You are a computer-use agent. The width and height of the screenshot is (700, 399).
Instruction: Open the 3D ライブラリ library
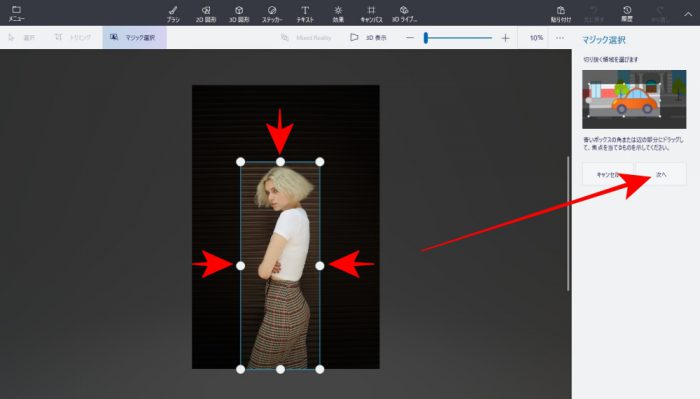tap(404, 14)
